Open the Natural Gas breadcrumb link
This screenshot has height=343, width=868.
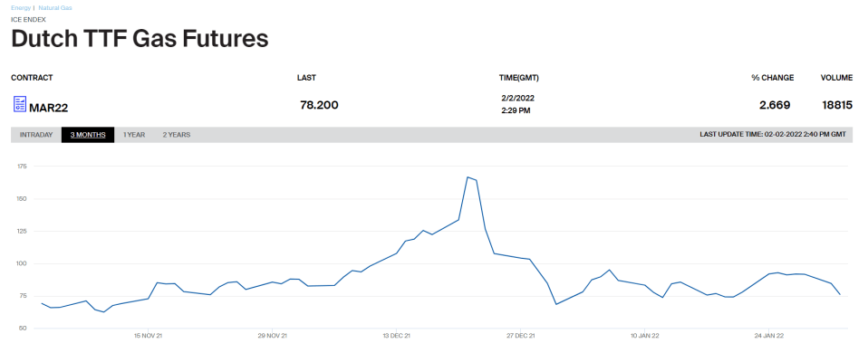[55, 8]
